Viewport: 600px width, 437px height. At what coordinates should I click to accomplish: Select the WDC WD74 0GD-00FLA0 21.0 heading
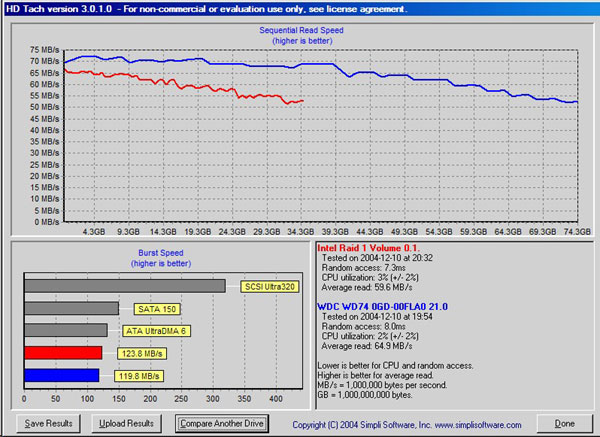point(382,307)
